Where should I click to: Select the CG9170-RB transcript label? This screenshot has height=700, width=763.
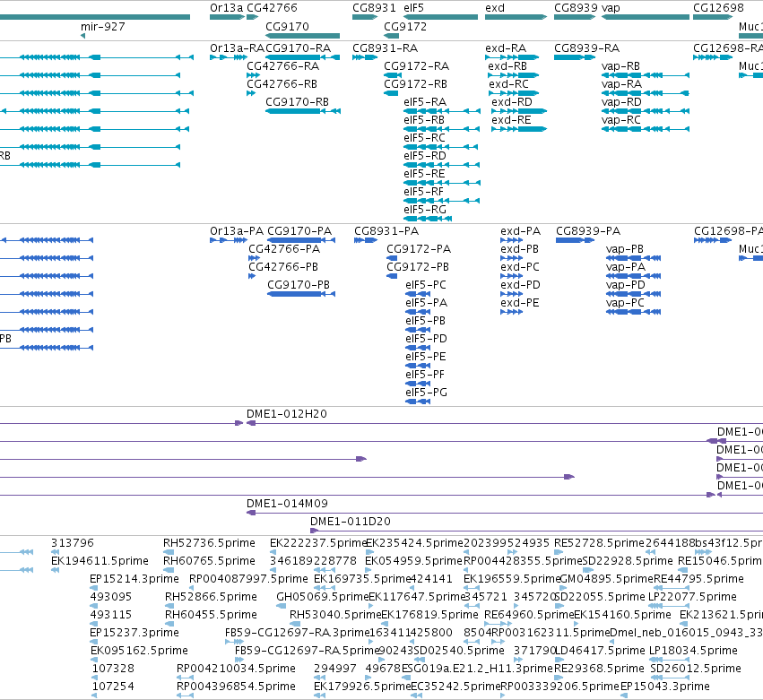298,102
